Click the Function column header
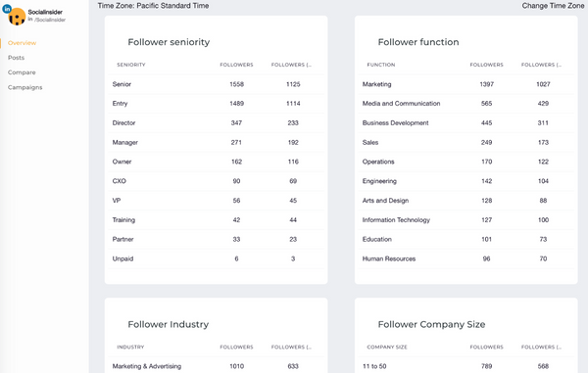Image resolution: width=588 pixels, height=373 pixels. pyautogui.click(x=381, y=65)
